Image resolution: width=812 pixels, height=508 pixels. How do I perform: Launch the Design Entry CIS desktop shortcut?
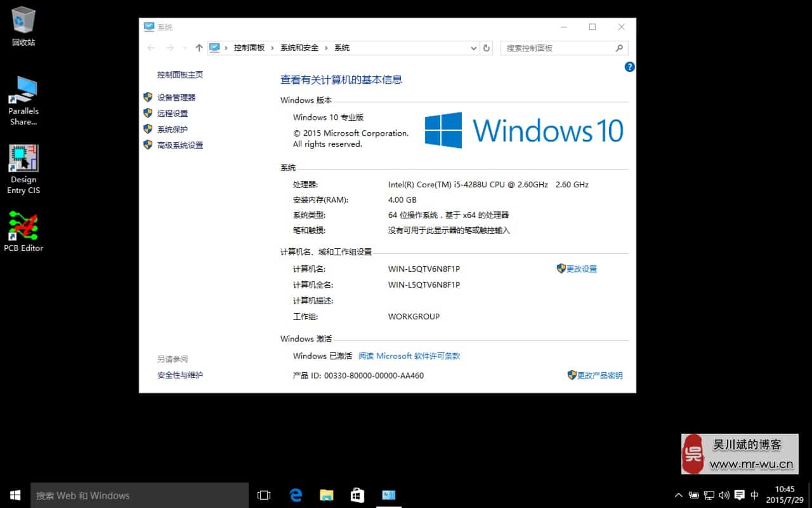23,169
